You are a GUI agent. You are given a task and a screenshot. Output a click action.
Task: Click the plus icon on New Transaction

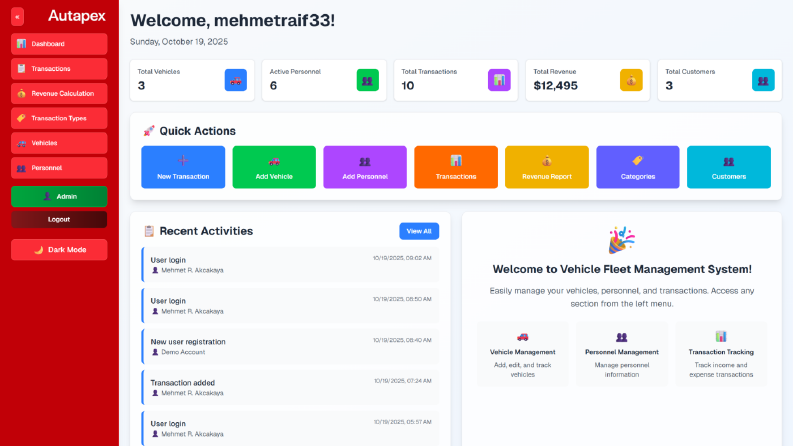click(x=183, y=161)
